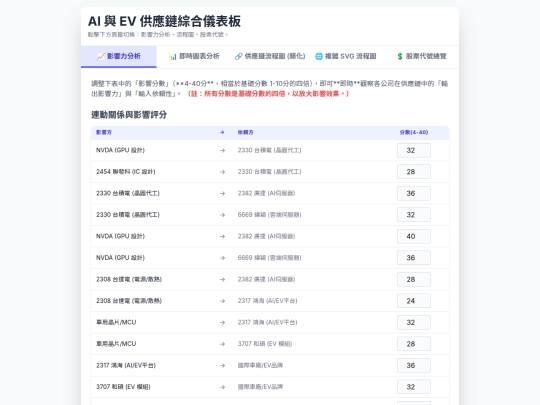Select 6669 dependent cell in NVDA score-36 row
Screen dimensions: 540x405
click(269, 258)
